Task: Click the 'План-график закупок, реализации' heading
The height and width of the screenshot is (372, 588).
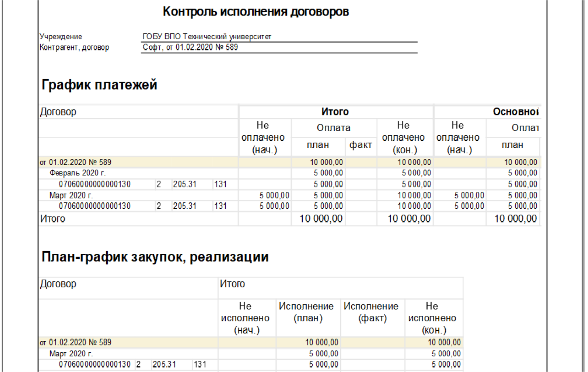Action: 155,257
